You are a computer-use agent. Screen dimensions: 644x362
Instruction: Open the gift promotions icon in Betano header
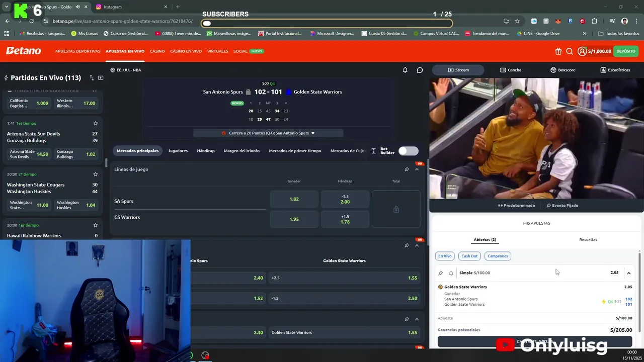click(x=558, y=51)
